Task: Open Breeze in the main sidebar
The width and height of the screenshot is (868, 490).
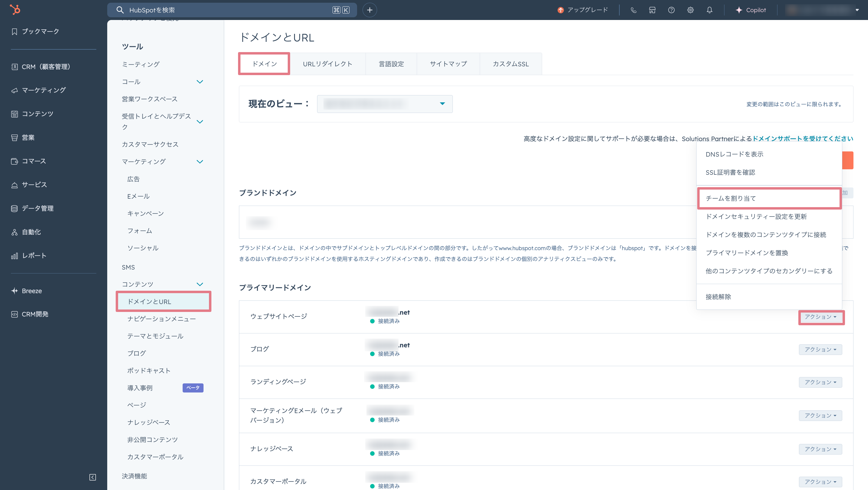Action: pyautogui.click(x=27, y=291)
